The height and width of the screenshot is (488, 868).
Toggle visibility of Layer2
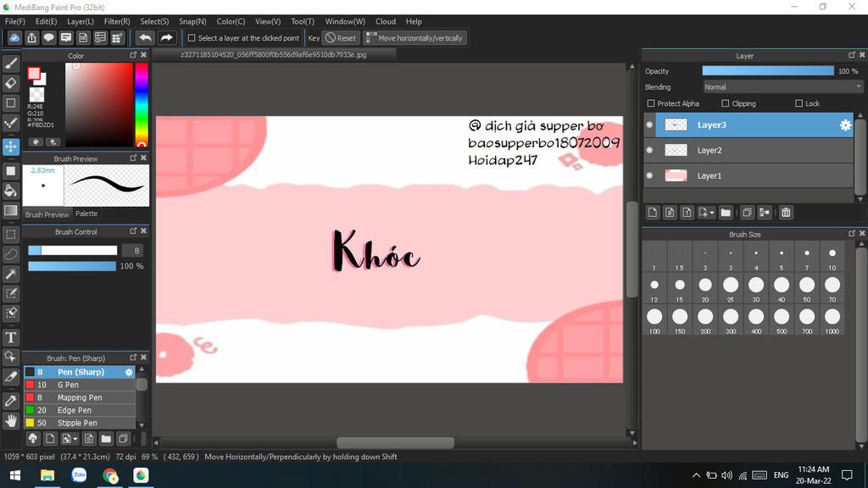[x=650, y=150]
